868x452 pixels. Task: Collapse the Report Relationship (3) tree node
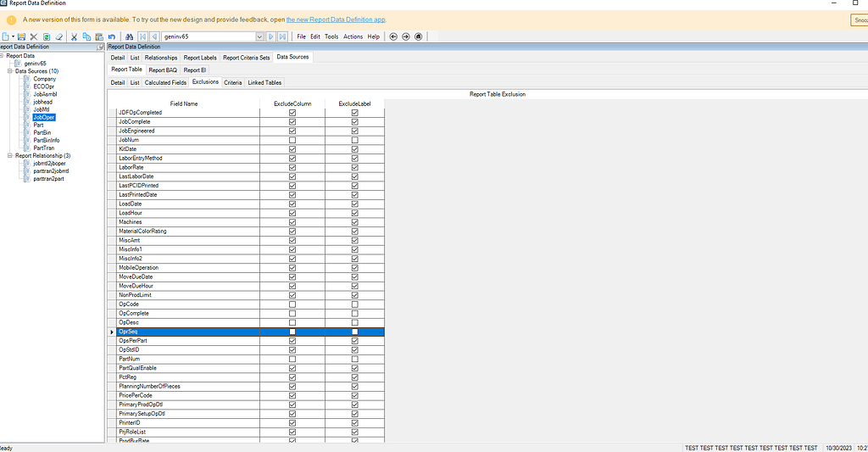pos(9,155)
